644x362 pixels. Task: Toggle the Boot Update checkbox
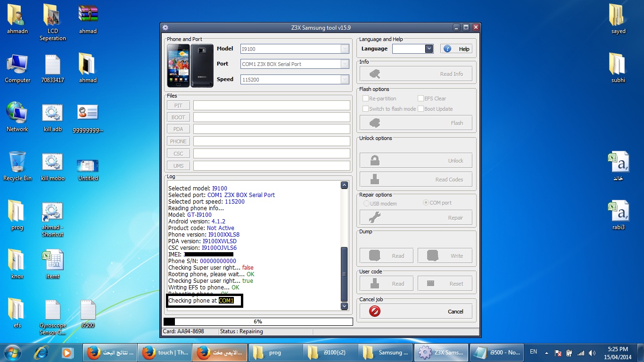coord(421,109)
